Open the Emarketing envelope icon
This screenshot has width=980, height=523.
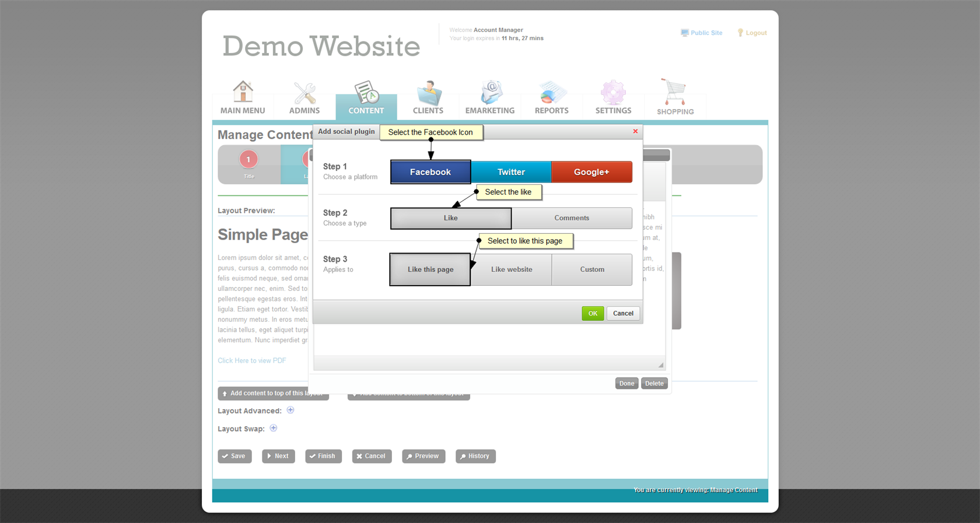(490, 93)
